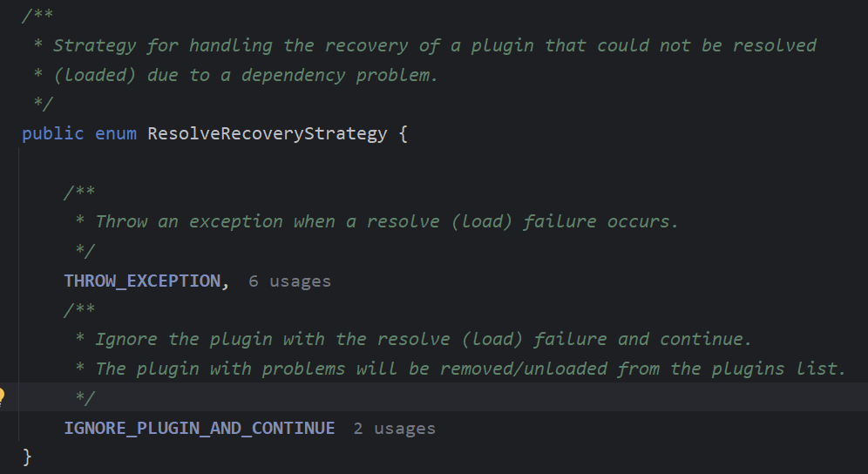This screenshot has width=868, height=474.
Task: Click the Javadoc /** above IGNORE_PLUGIN_AND_CONTINUE
Action: (x=79, y=309)
